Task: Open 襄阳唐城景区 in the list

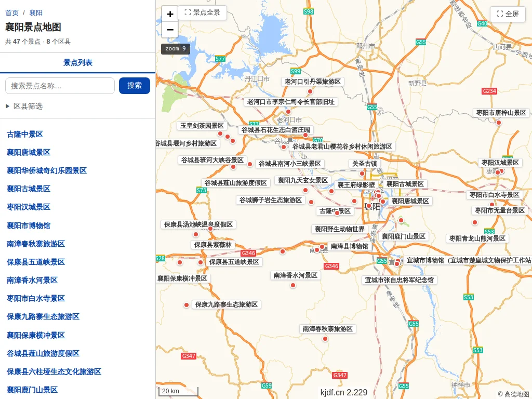Action: pyautogui.click(x=29, y=152)
